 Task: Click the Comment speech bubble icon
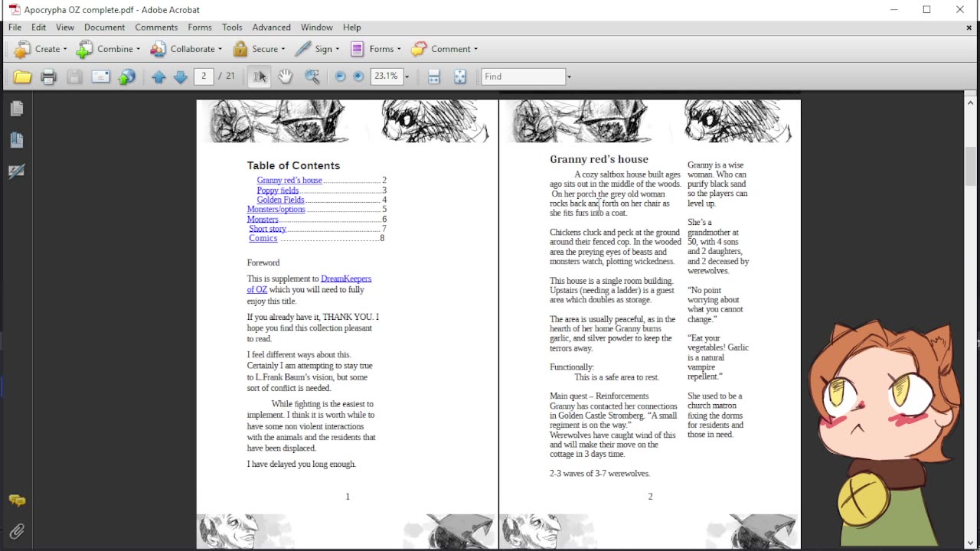click(419, 49)
